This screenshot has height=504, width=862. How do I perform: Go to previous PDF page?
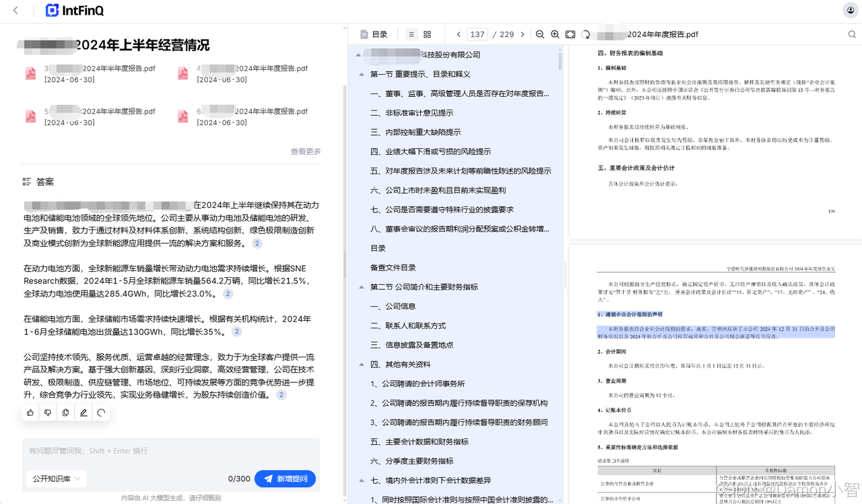[x=459, y=34]
